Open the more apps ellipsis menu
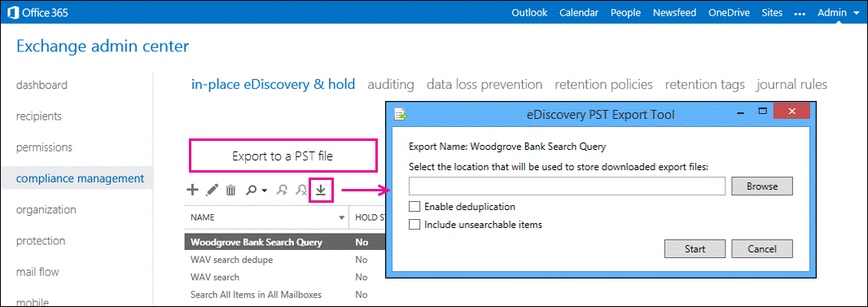 point(800,13)
